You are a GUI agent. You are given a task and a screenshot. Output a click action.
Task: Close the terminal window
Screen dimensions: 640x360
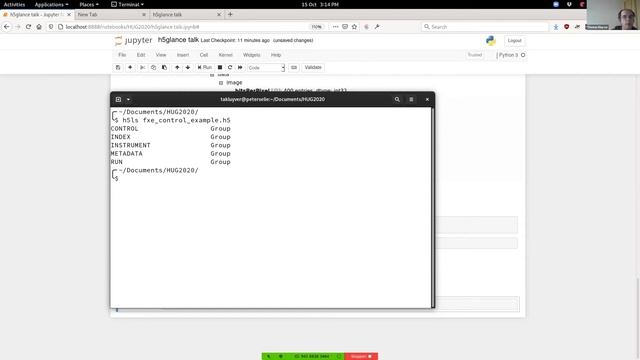427,99
